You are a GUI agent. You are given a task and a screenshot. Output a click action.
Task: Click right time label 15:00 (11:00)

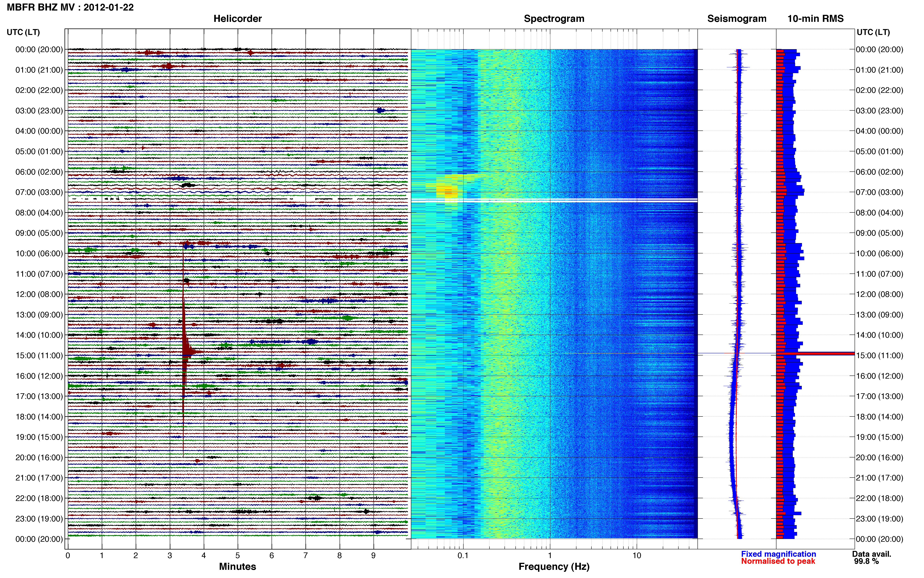click(x=879, y=355)
